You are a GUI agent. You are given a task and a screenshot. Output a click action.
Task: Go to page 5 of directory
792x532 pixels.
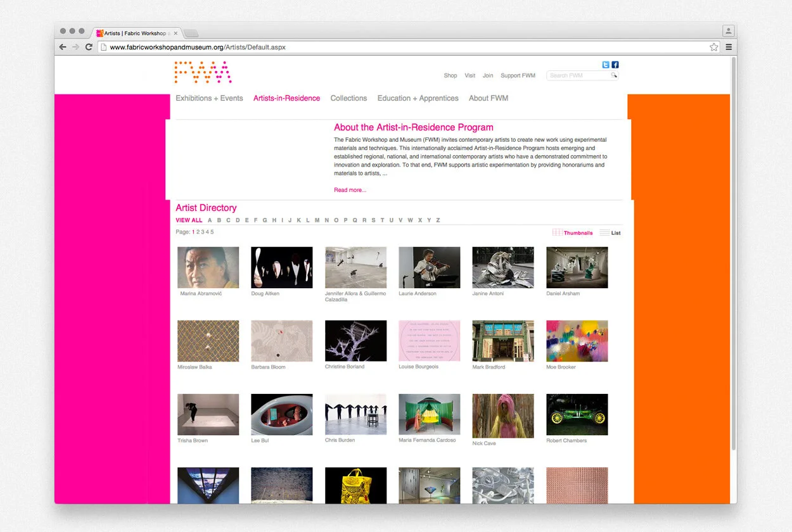point(212,232)
